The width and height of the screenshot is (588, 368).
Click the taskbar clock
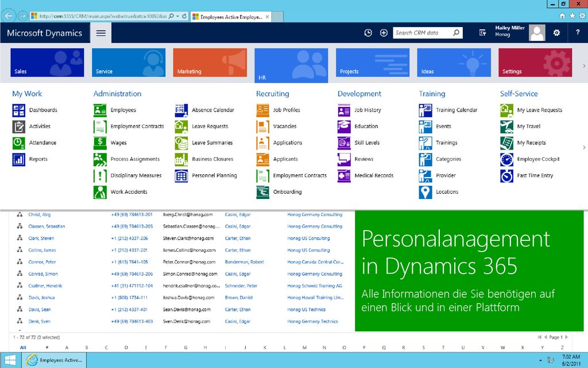pyautogui.click(x=571, y=360)
